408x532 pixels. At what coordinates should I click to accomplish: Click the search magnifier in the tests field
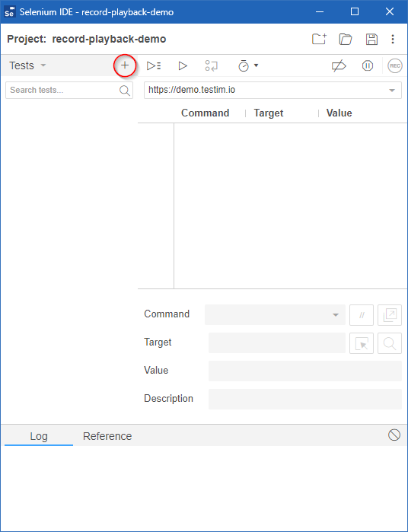point(125,91)
